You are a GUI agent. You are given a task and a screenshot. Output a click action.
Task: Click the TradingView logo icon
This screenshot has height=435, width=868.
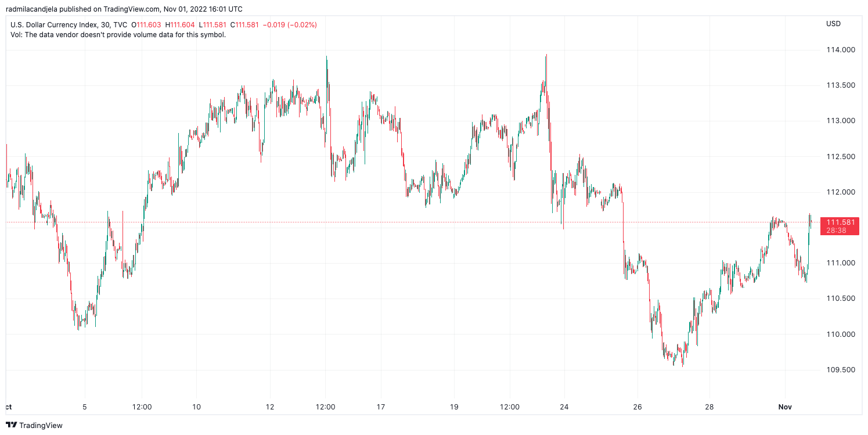11,425
